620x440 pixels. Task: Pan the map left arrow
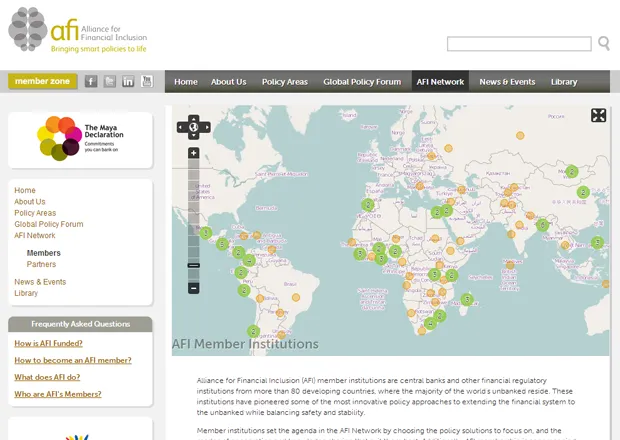[181, 127]
